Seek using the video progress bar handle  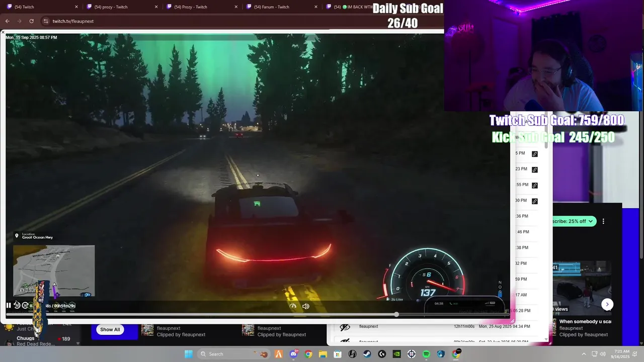[x=396, y=314]
